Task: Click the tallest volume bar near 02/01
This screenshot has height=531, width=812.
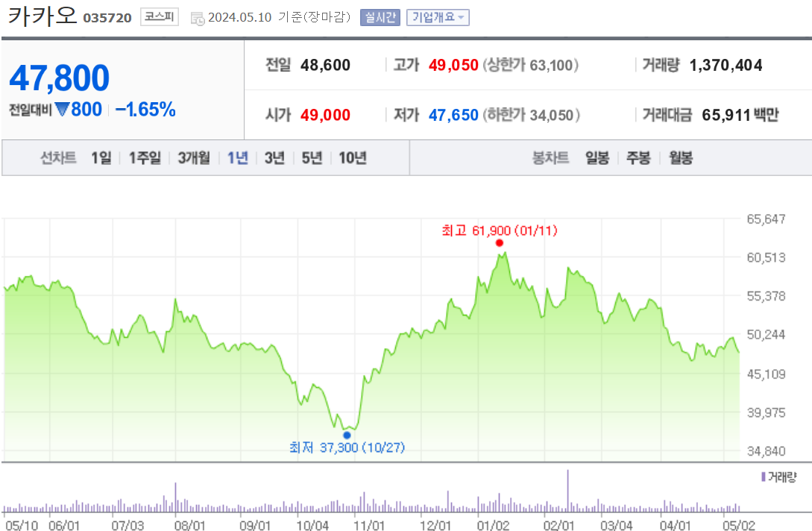Action: coord(567,491)
